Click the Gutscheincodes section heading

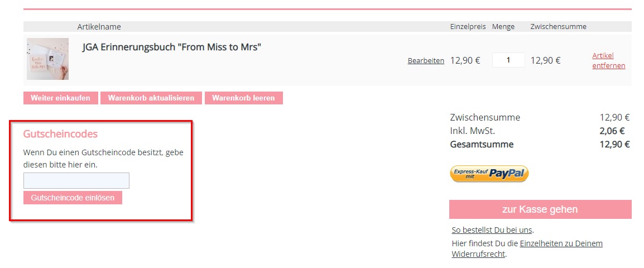tap(60, 134)
